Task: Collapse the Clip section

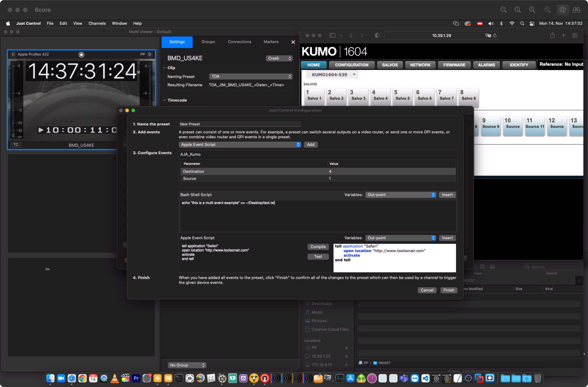Action: [164, 68]
